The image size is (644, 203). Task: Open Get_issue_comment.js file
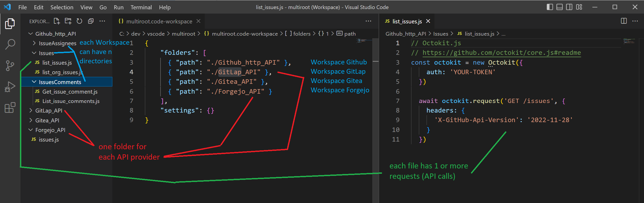coord(70,92)
